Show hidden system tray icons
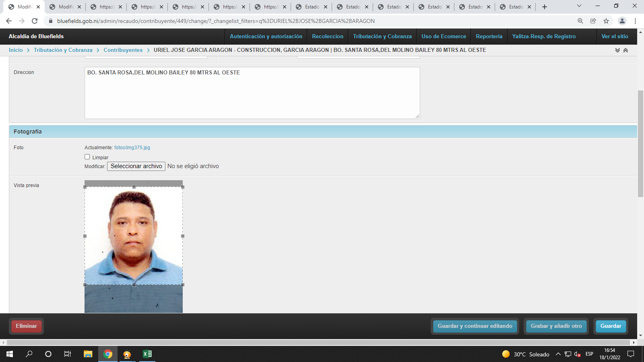 558,354
